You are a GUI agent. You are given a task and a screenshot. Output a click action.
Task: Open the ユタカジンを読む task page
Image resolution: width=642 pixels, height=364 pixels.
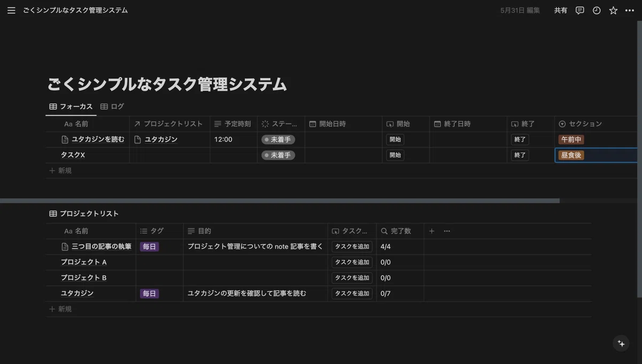pyautogui.click(x=98, y=139)
